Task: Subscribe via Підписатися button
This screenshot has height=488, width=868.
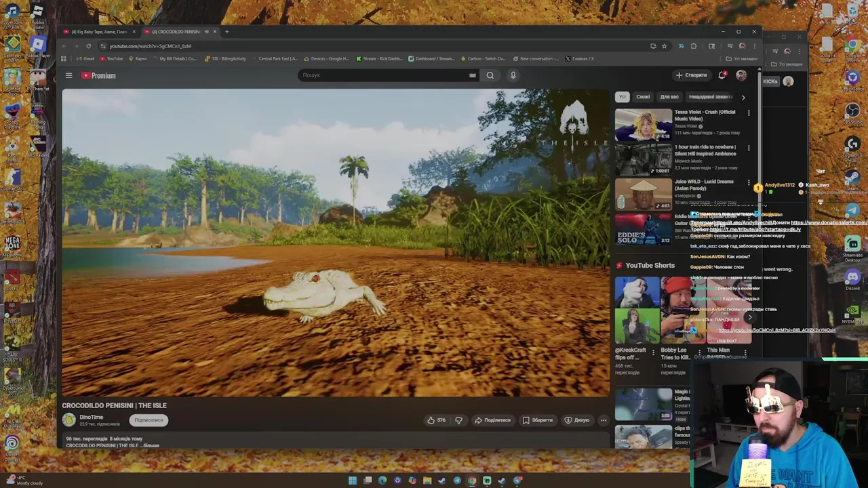Action: click(x=149, y=420)
